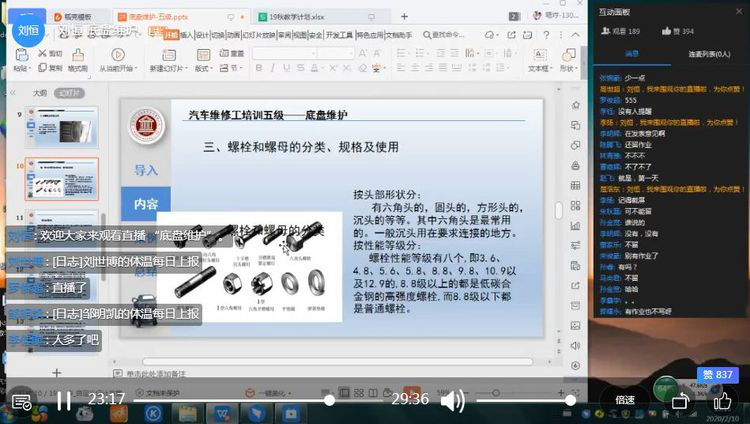Open the 特色应用 ribbon tab
Screen dimensions: 750x424
369,35
